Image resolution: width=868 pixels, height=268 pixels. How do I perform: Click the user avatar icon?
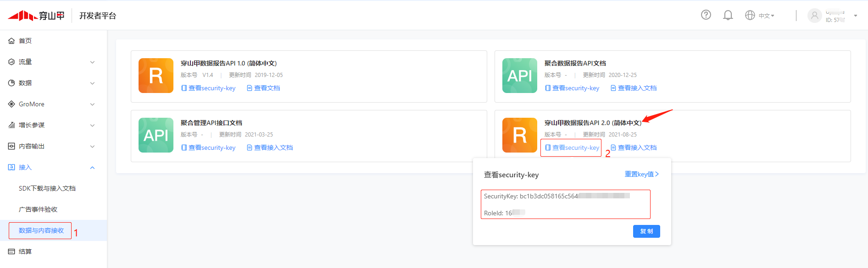(x=815, y=16)
